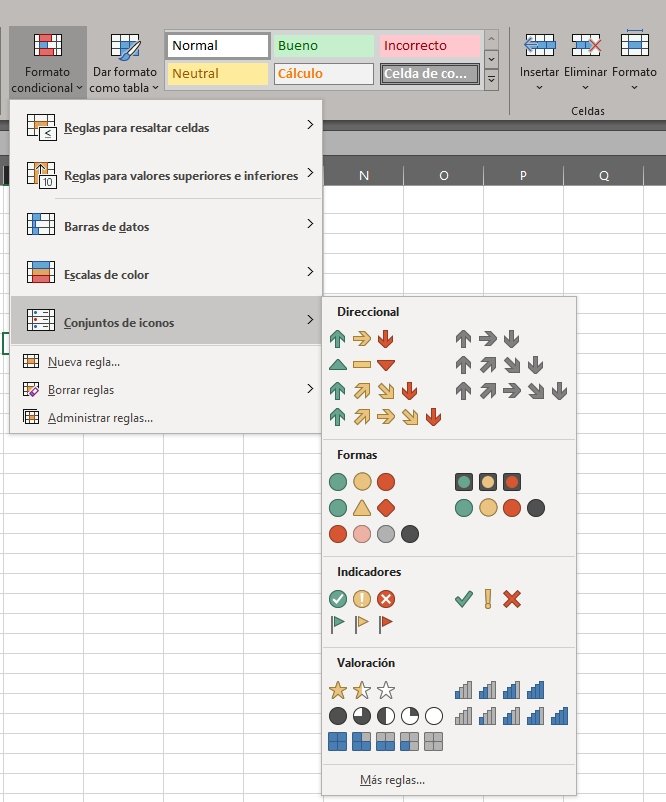Screen dimensions: 666x802
Task: Choose Nueva regla... option
Action: (x=166, y=362)
